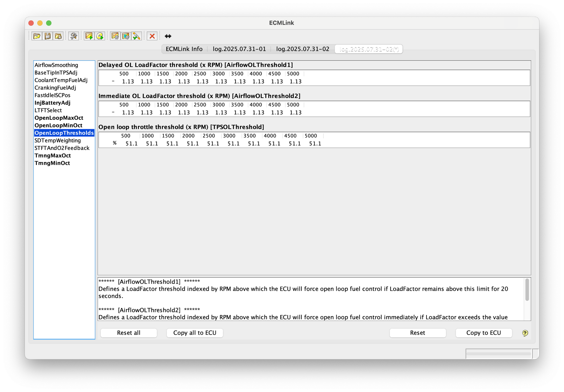Select CrankingFuelAdj in the list
The height and width of the screenshot is (392, 564).
pyautogui.click(x=64, y=88)
